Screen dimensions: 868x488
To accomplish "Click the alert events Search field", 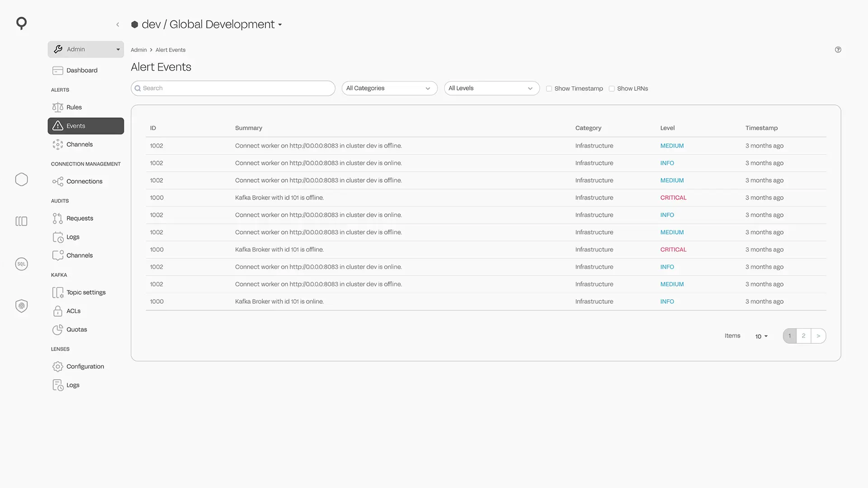I will [x=233, y=88].
